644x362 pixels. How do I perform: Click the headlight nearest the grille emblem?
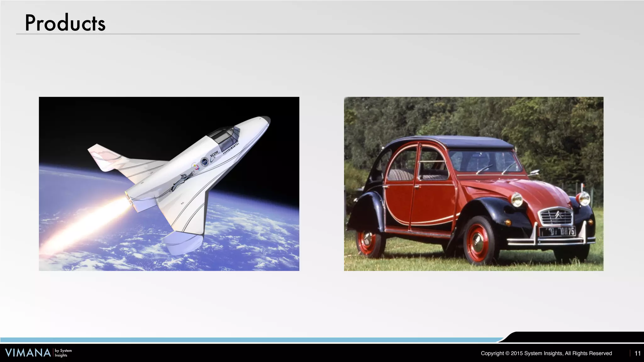point(584,199)
